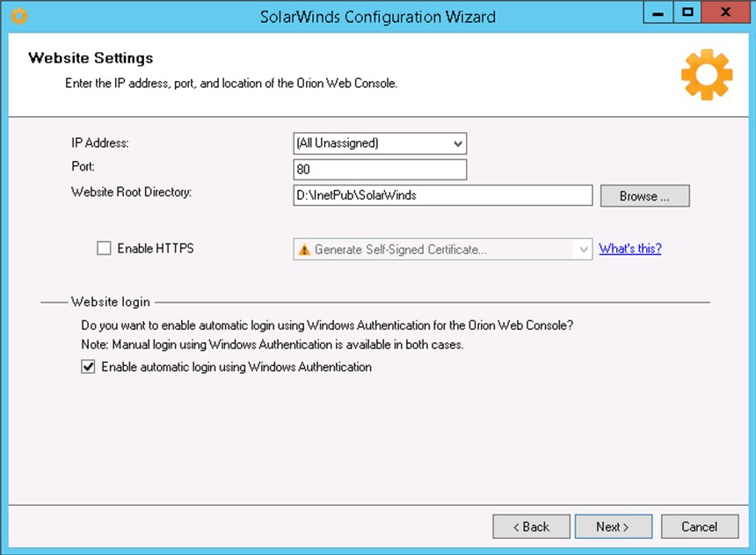The height and width of the screenshot is (555, 756).
Task: Click the Website Settings heading
Action: click(x=91, y=58)
